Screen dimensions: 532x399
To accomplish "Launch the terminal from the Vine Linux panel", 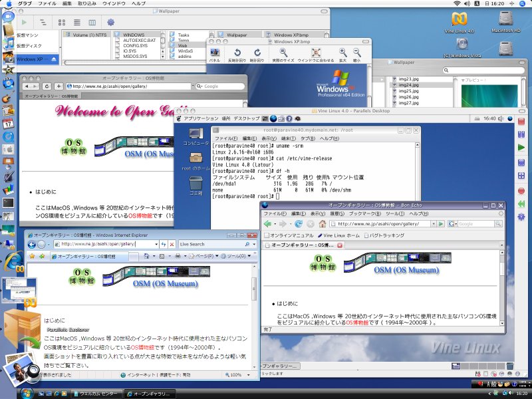I will point(265,119).
